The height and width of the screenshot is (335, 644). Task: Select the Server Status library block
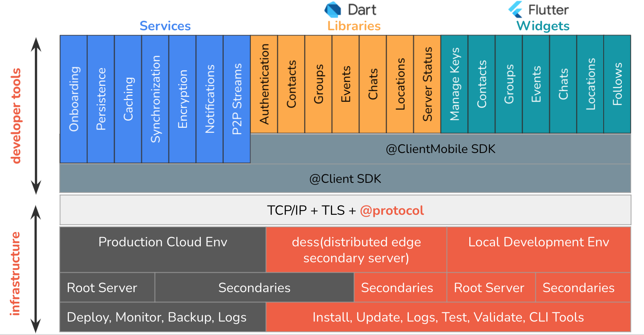(x=427, y=84)
